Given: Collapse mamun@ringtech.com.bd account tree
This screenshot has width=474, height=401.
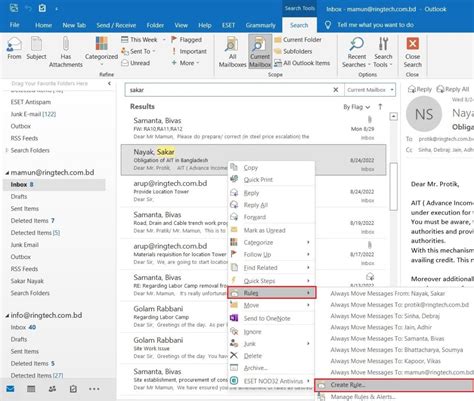Looking at the screenshot, I should click(7, 173).
